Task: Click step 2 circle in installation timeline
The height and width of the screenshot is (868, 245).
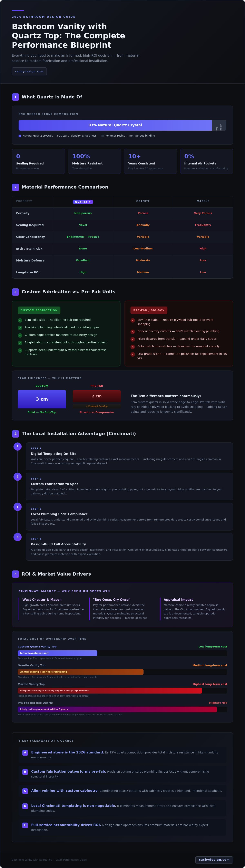Action: [18, 477]
